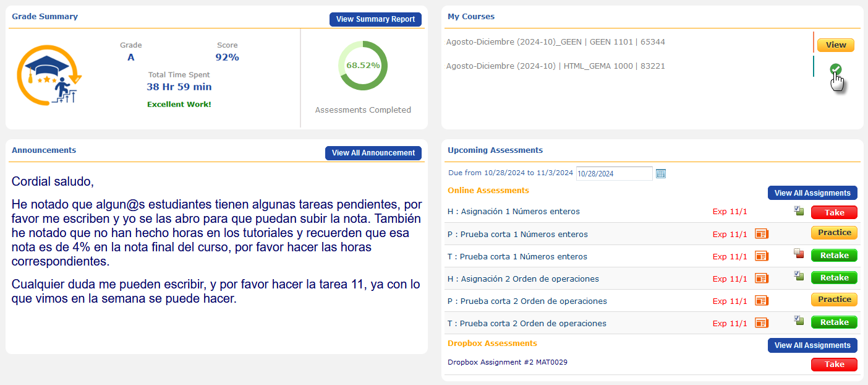This screenshot has width=868, height=385.
Task: Click View All Assignments under Dropbox Assessments
Action: (812, 345)
